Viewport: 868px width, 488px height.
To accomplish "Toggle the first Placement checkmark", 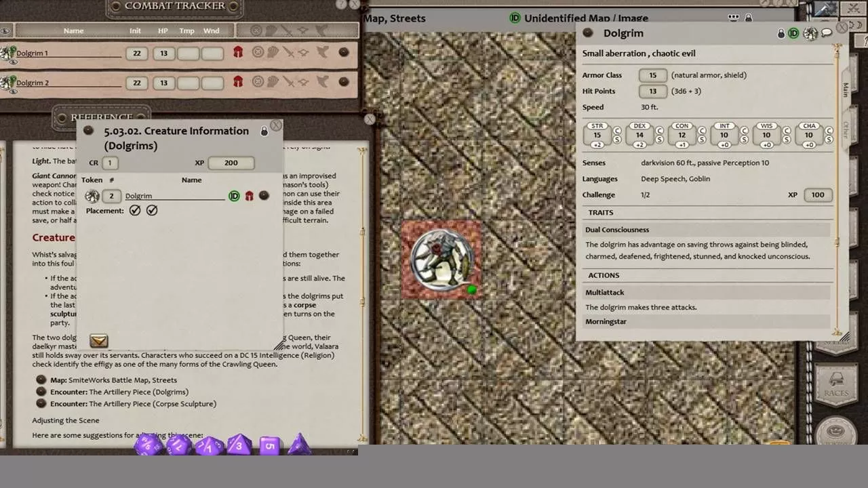I will point(135,211).
